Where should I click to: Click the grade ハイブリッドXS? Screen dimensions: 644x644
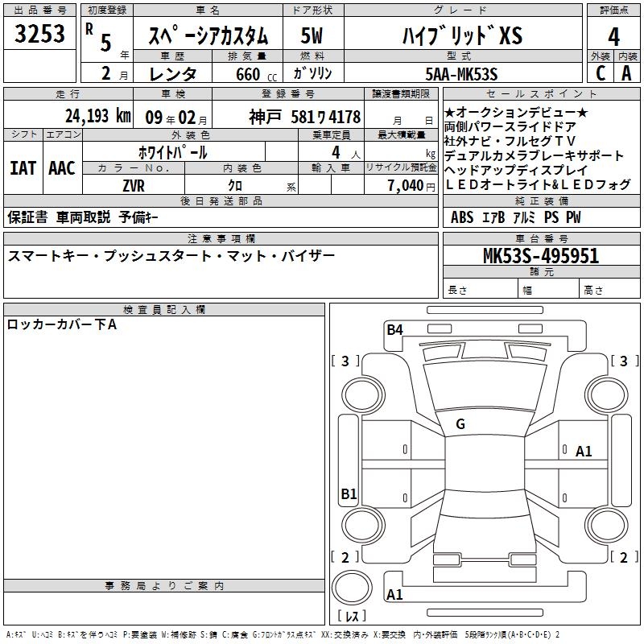pyautogui.click(x=462, y=35)
